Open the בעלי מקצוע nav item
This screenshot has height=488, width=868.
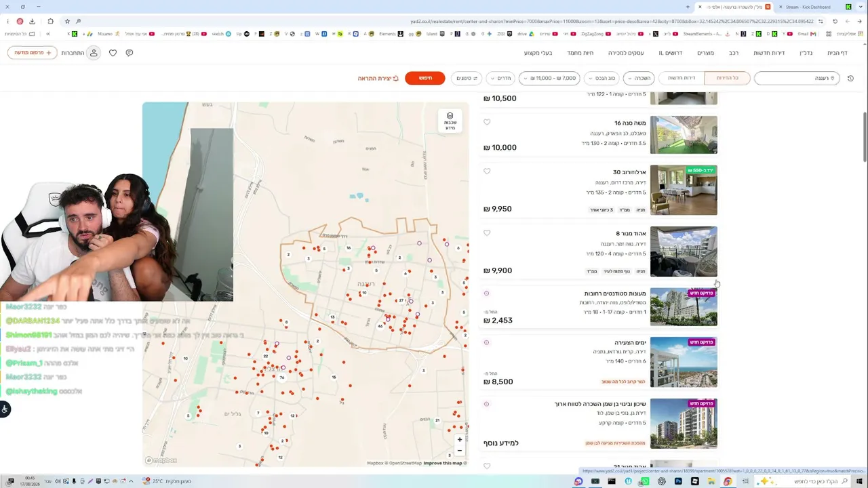point(538,53)
